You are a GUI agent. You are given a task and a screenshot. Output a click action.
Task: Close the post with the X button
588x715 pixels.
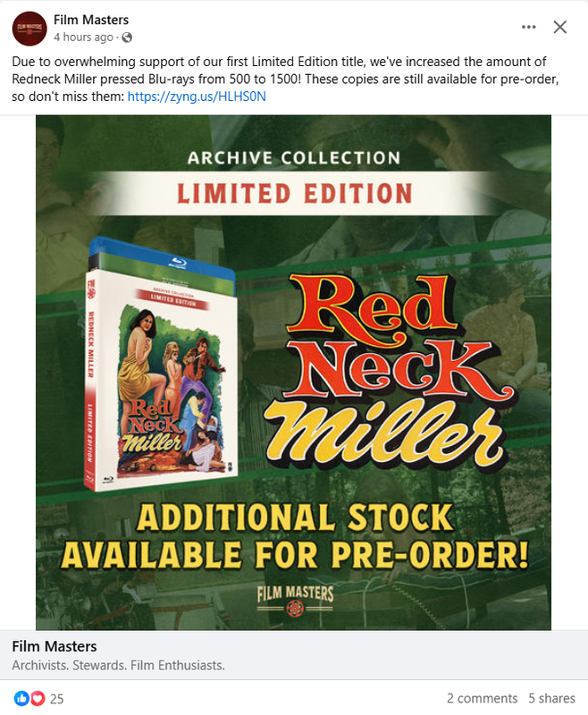point(559,27)
